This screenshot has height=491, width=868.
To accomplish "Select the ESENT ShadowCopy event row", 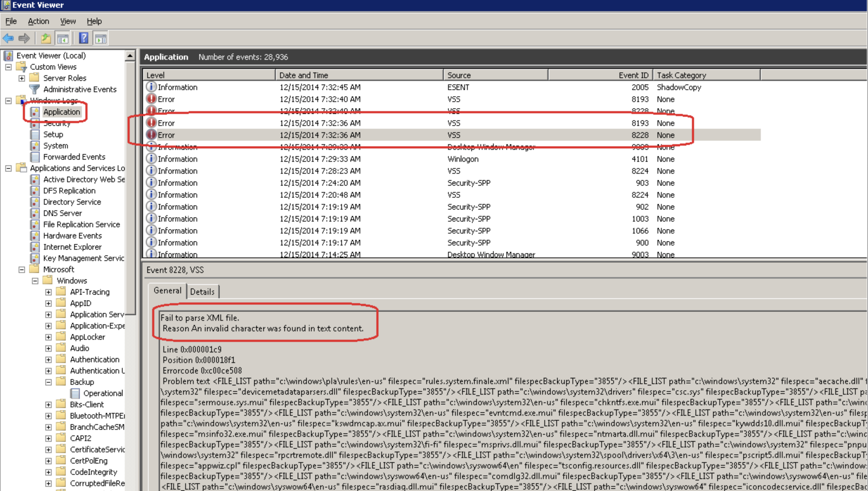I will 452,87.
